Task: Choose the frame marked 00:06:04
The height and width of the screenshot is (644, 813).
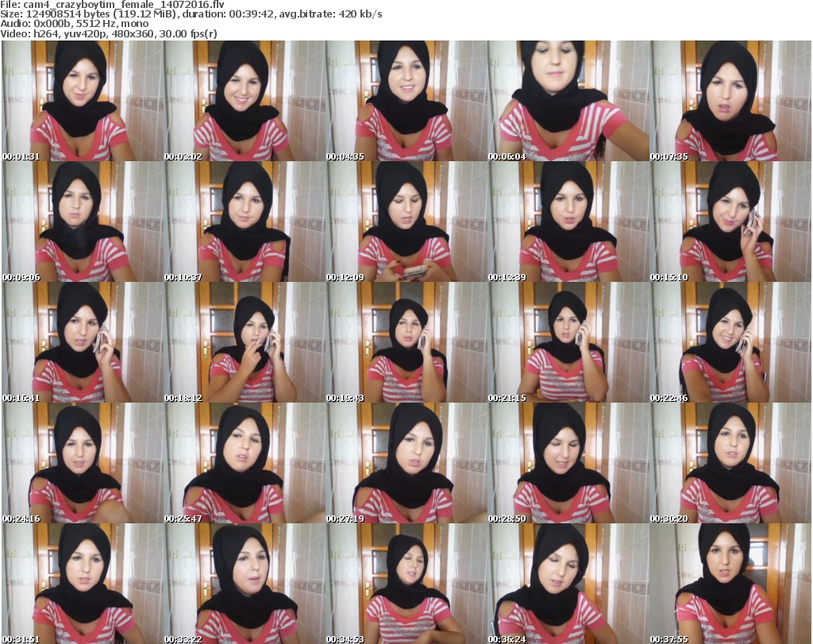Action: click(x=568, y=101)
